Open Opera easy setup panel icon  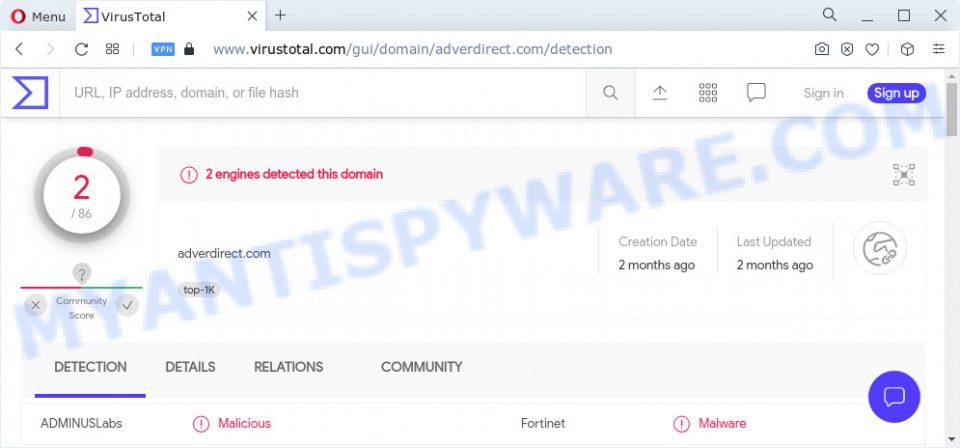coord(939,50)
